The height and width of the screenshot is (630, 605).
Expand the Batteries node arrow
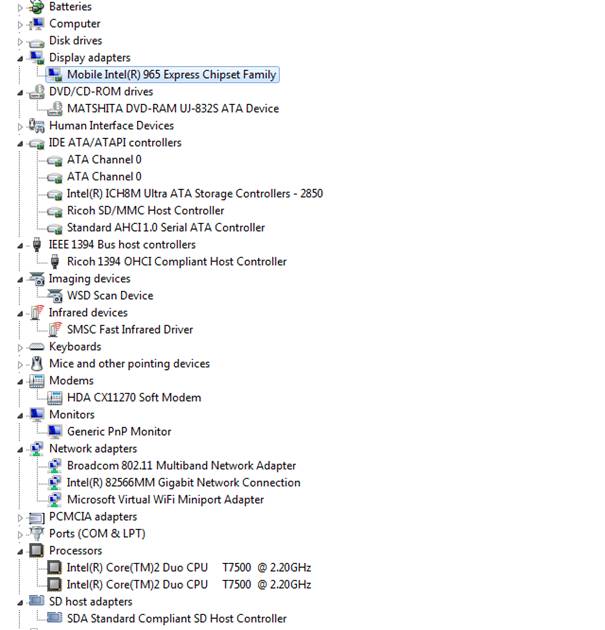[x=20, y=7]
